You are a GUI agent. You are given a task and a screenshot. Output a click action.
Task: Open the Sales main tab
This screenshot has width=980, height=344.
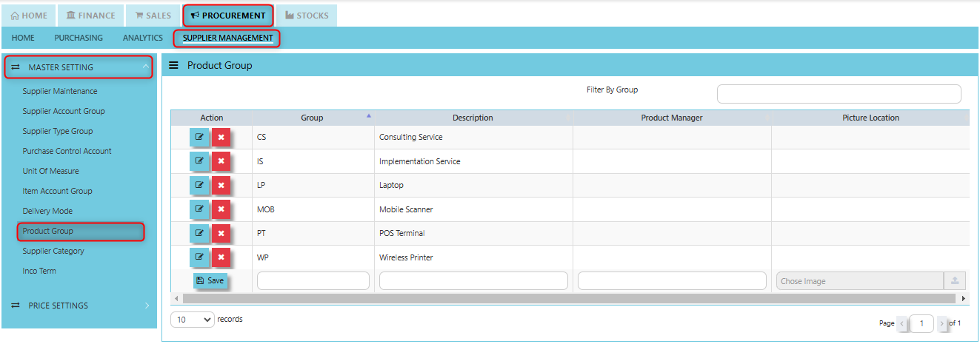(x=153, y=16)
